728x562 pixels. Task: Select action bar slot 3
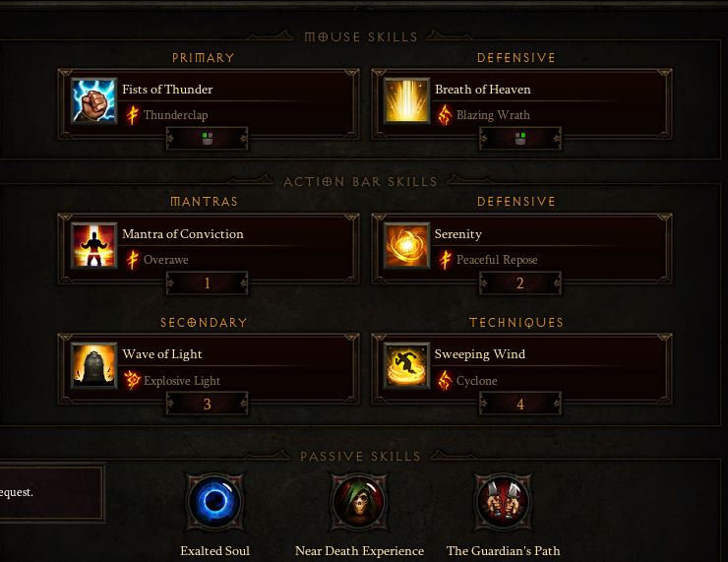pyautogui.click(x=207, y=404)
